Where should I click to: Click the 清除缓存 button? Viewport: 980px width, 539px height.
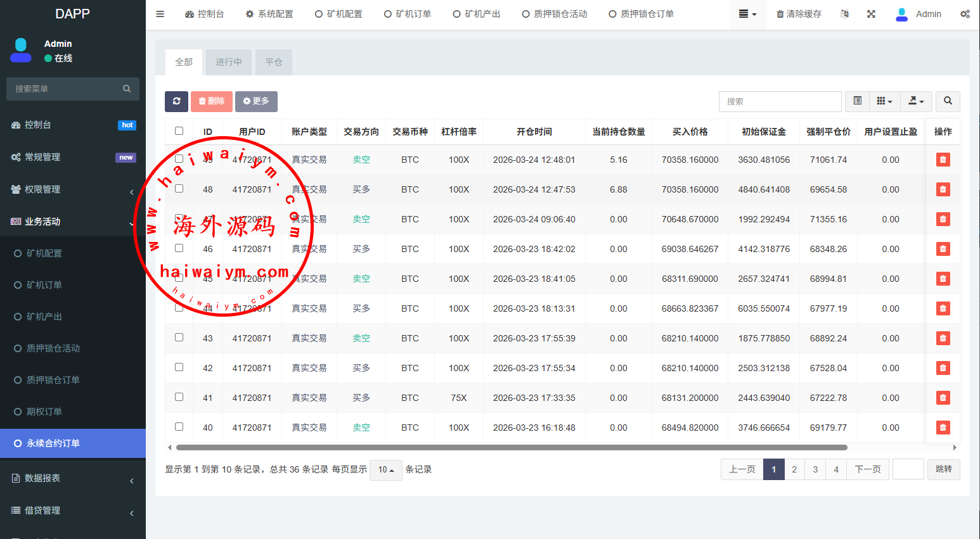[799, 14]
